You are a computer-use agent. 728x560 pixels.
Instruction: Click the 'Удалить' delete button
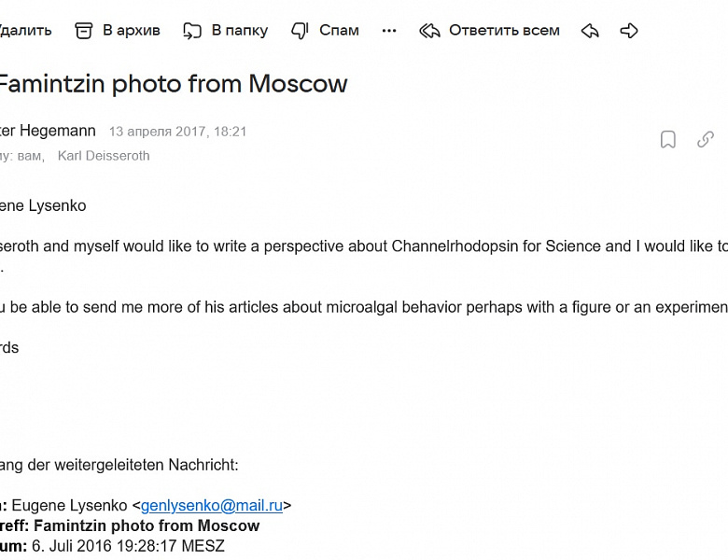pos(25,31)
